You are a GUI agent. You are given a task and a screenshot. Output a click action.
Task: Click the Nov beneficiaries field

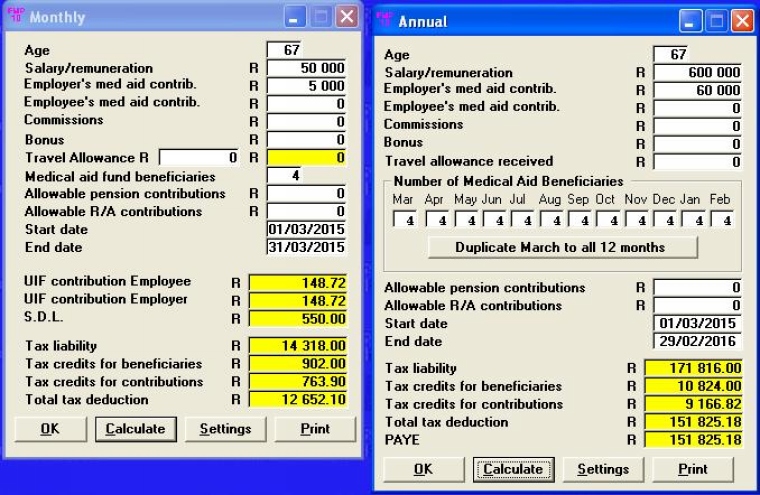[636, 220]
